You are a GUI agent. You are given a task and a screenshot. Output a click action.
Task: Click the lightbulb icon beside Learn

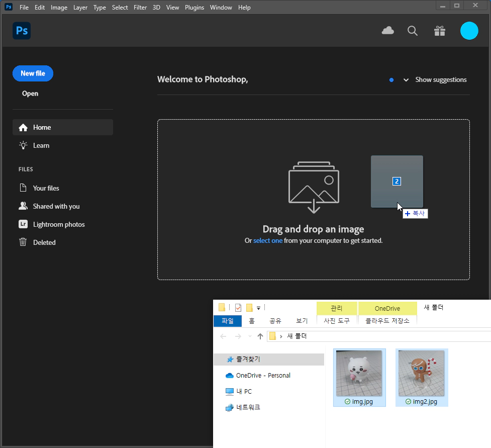[x=23, y=145]
